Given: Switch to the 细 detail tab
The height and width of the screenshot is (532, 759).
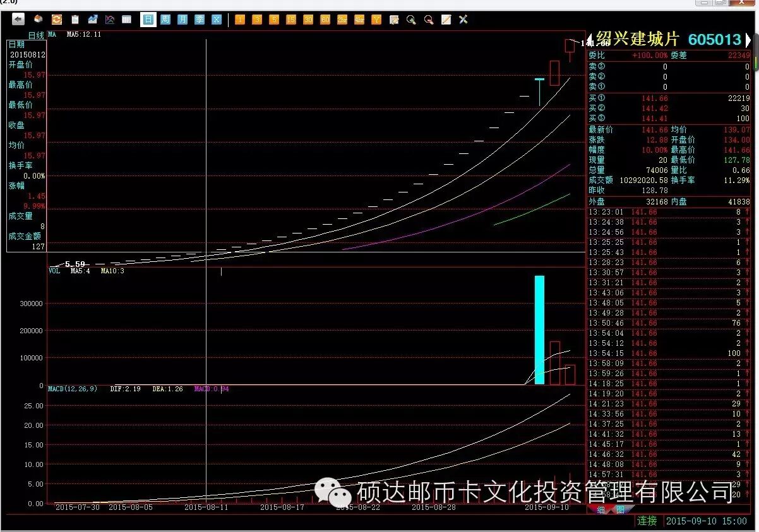Looking at the screenshot, I should pyautogui.click(x=601, y=510).
